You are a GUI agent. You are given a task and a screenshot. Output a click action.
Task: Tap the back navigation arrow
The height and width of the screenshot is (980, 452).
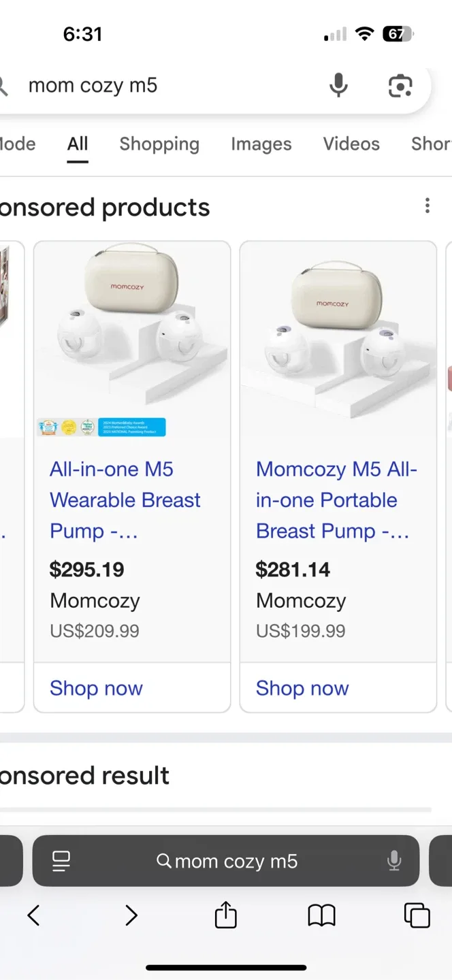(33, 915)
